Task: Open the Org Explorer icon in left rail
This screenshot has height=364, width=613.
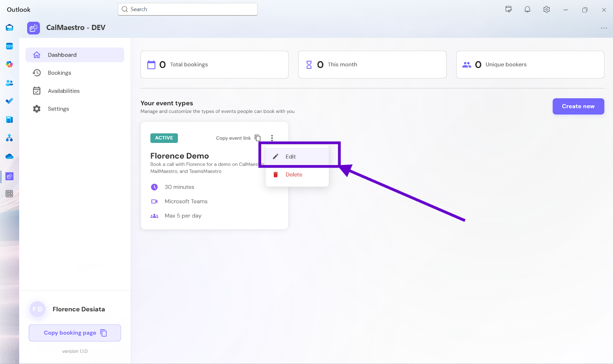Action: (10, 138)
